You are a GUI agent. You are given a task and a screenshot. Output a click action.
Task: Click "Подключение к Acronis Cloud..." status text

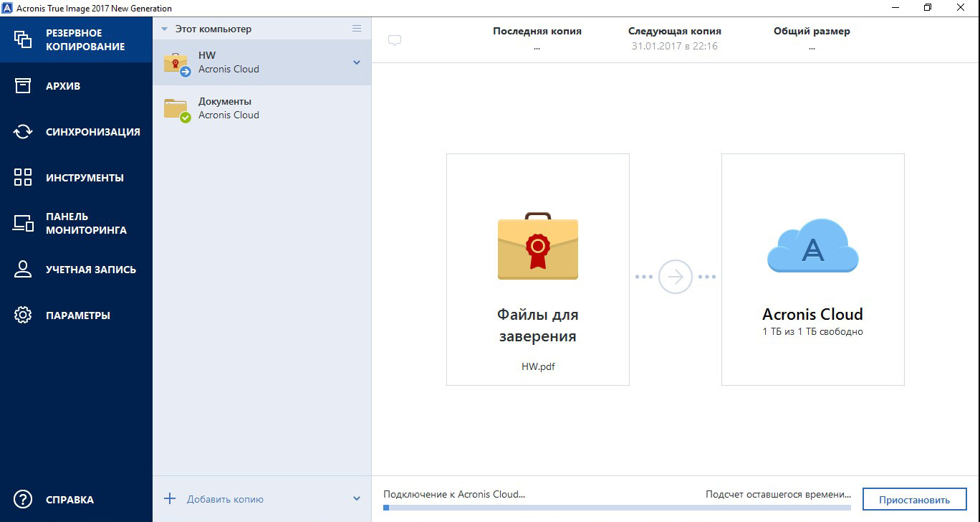454,494
